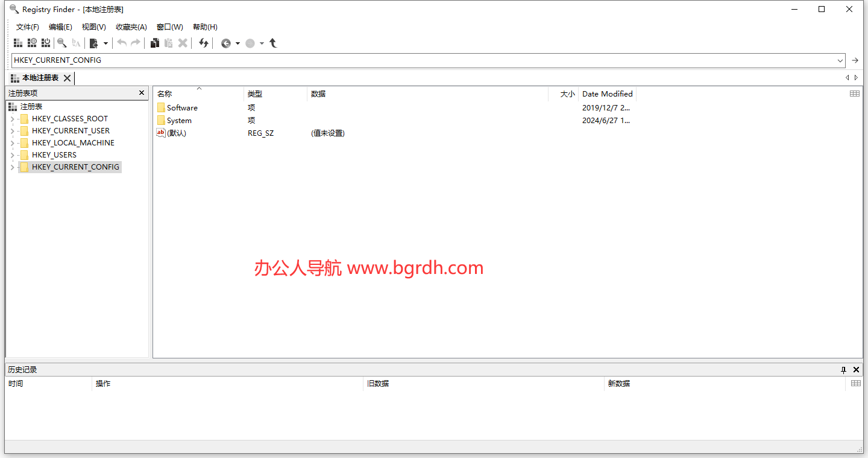Open the 收藏夹 Favorites menu
The height and width of the screenshot is (458, 868).
coord(131,27)
